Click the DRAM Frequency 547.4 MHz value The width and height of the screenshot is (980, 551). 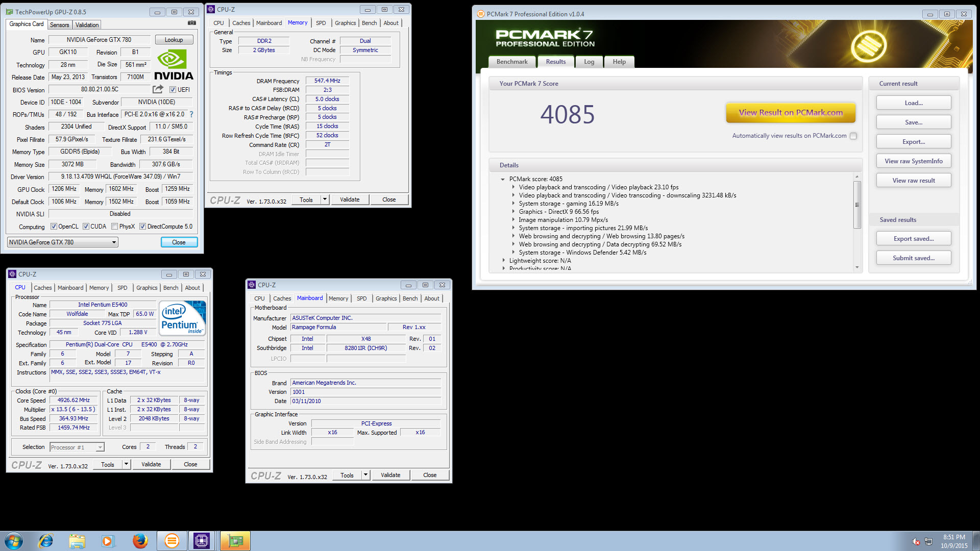pos(327,81)
